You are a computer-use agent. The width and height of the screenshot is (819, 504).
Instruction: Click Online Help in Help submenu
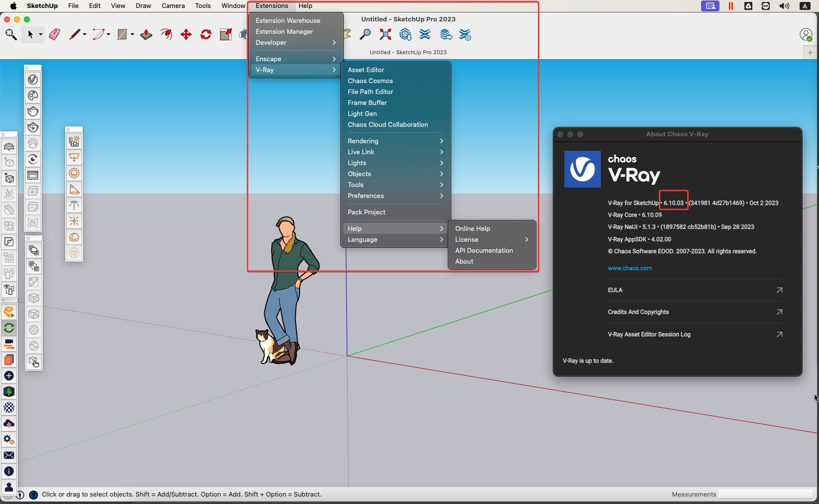click(492, 229)
